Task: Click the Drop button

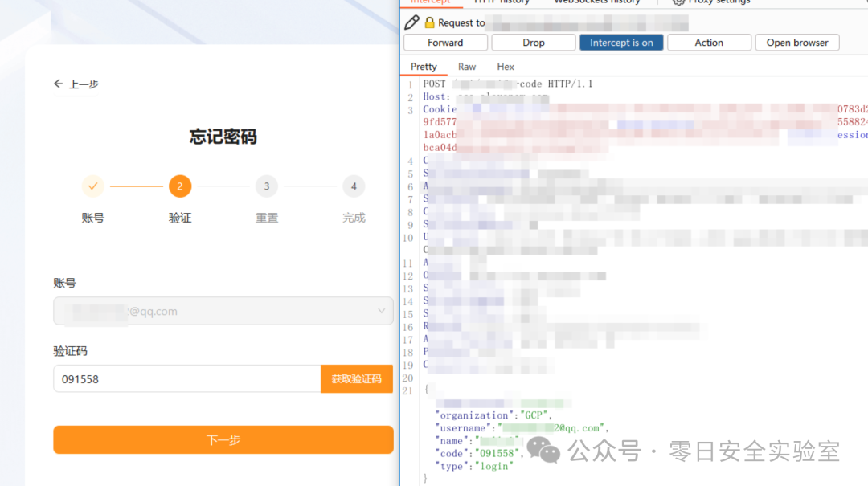Action: (533, 42)
